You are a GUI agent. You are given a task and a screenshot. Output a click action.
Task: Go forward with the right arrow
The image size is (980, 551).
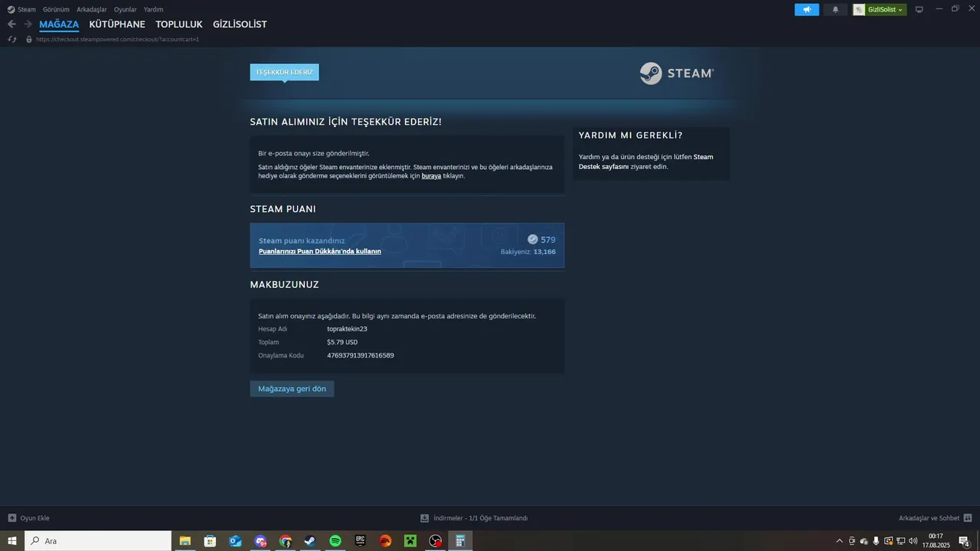pyautogui.click(x=28, y=24)
